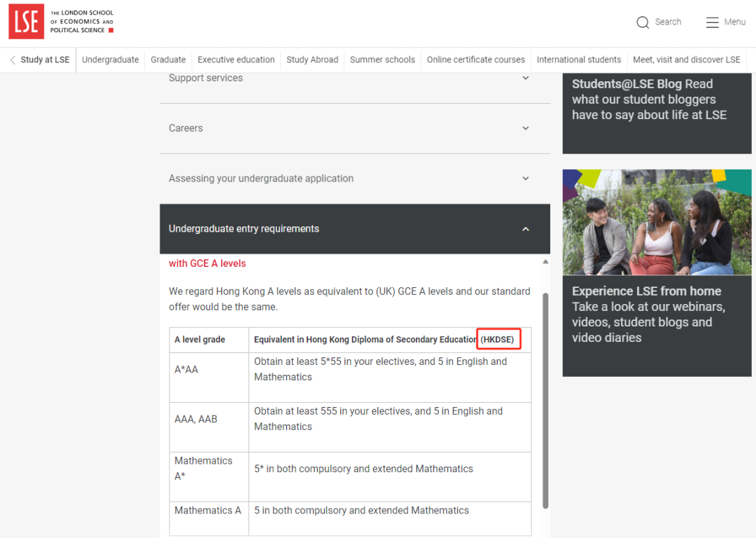Image resolution: width=756 pixels, height=538 pixels.
Task: Click chevron on Assessing your undergraduate application
Action: [526, 179]
